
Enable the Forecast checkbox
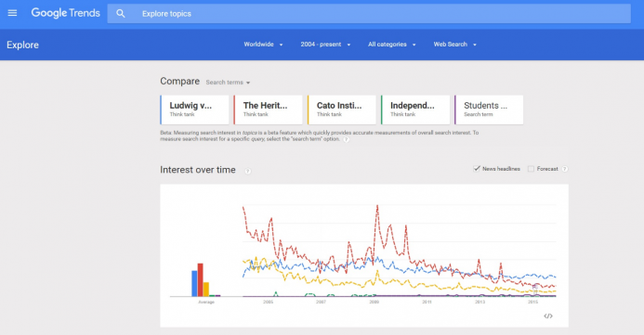[x=531, y=169]
